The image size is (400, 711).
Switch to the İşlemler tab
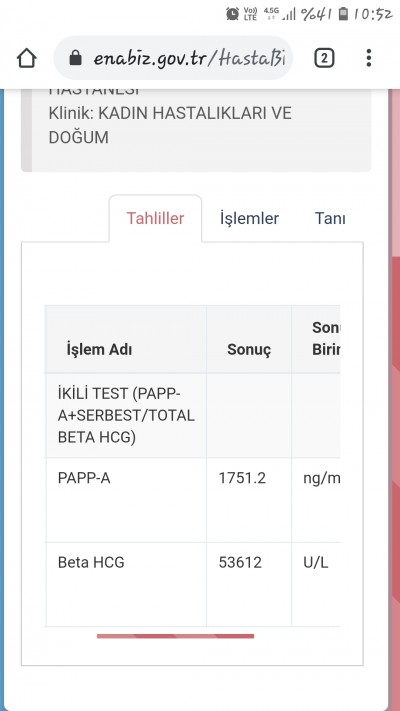coord(249,219)
